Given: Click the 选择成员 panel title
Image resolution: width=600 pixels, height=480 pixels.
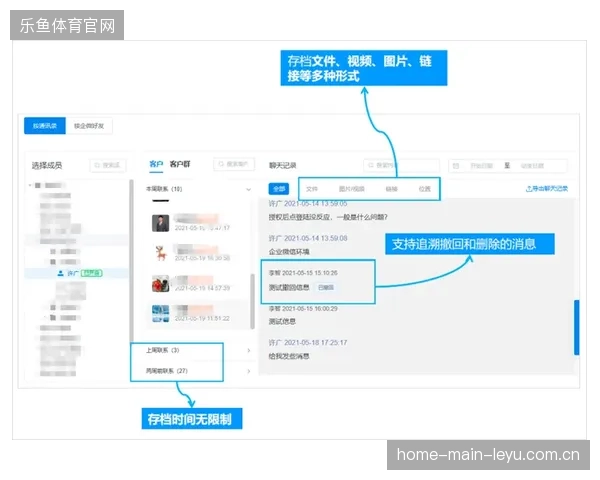Looking at the screenshot, I should click(x=47, y=165).
